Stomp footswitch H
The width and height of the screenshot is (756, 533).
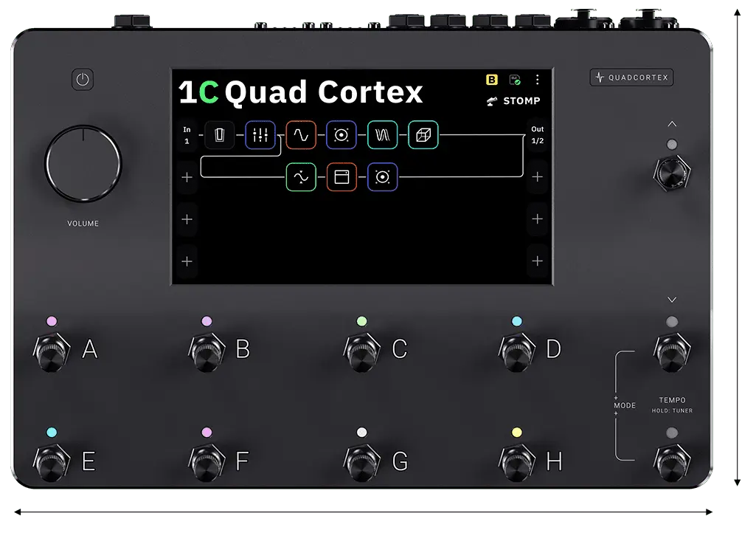(517, 464)
